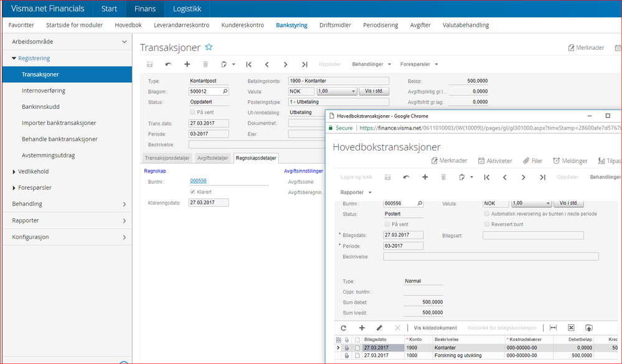Click Vis i std. button in Hovedbokstransaksjoner window

pyautogui.click(x=568, y=203)
